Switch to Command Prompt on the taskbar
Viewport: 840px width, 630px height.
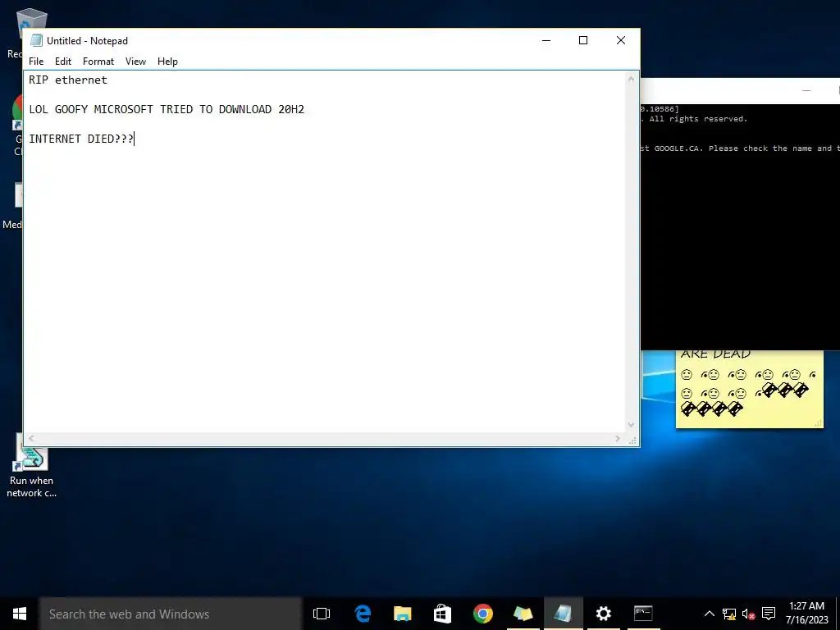pyautogui.click(x=643, y=614)
